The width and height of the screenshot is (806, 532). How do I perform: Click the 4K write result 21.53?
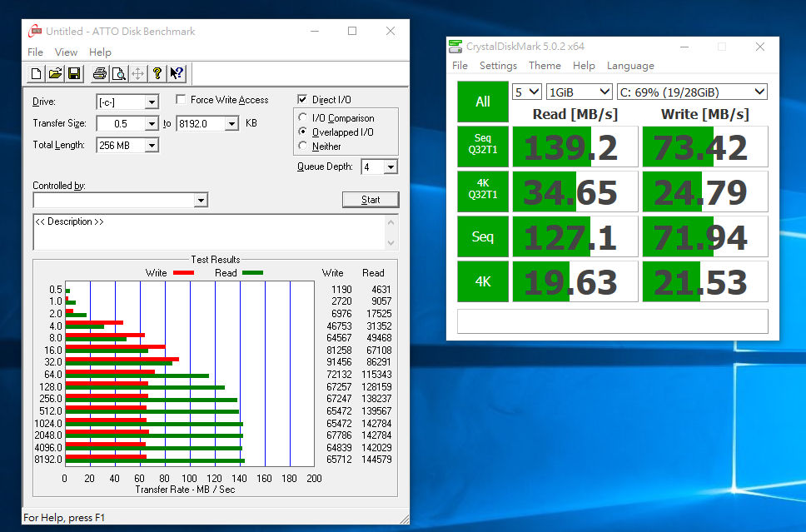pyautogui.click(x=705, y=281)
